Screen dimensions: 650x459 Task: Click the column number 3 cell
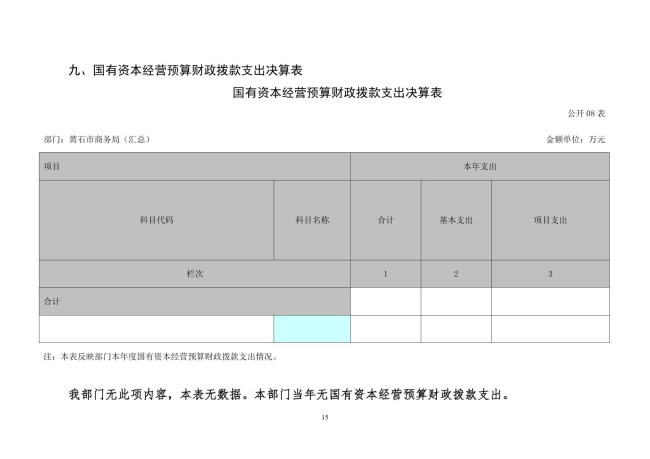(549, 274)
